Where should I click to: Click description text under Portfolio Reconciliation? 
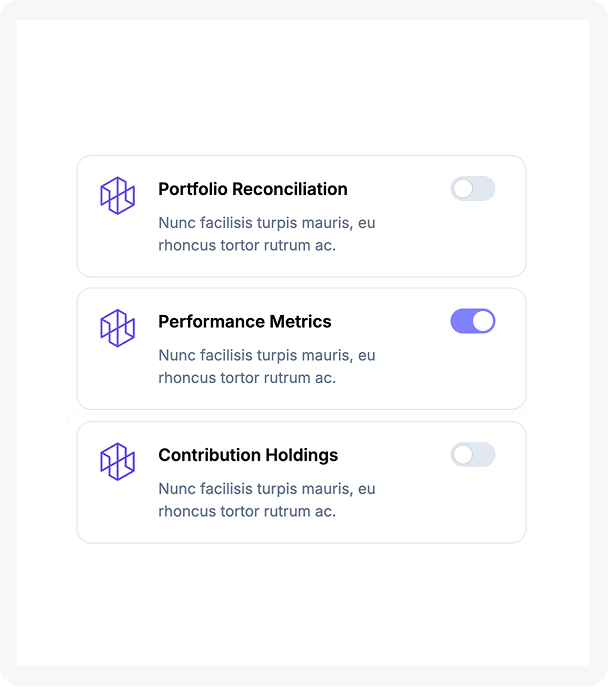point(267,234)
